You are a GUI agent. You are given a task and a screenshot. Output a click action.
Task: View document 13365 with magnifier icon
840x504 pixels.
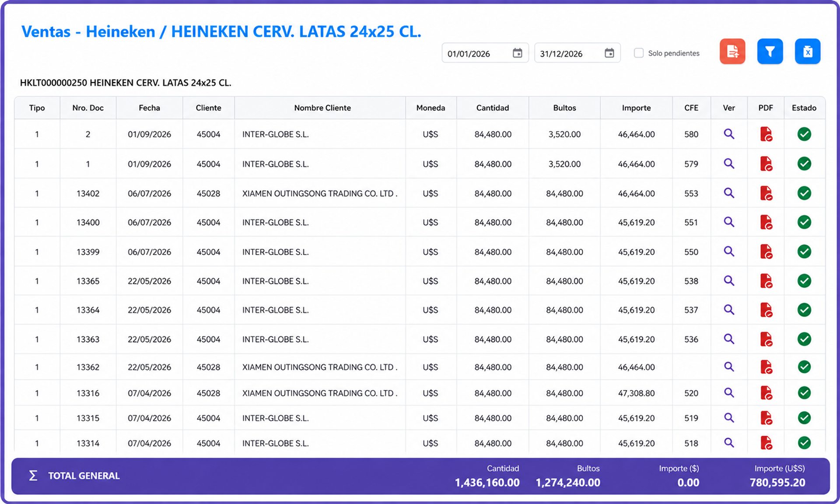[729, 281]
